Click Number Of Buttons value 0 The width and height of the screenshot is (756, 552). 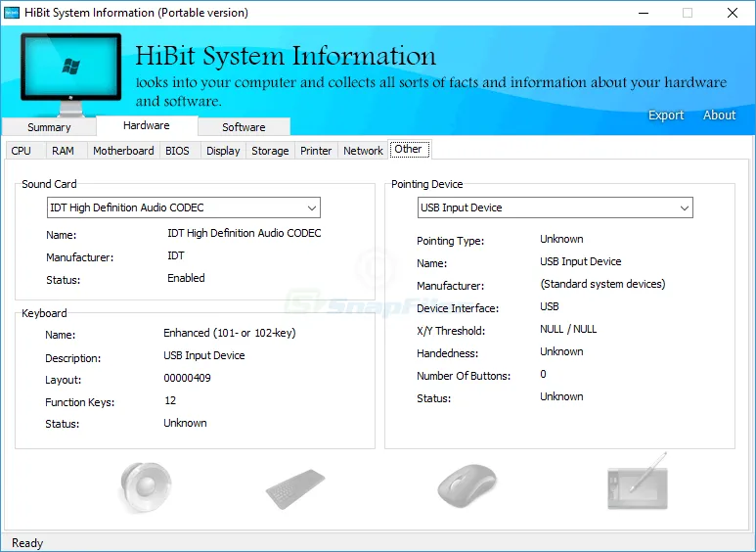click(544, 374)
